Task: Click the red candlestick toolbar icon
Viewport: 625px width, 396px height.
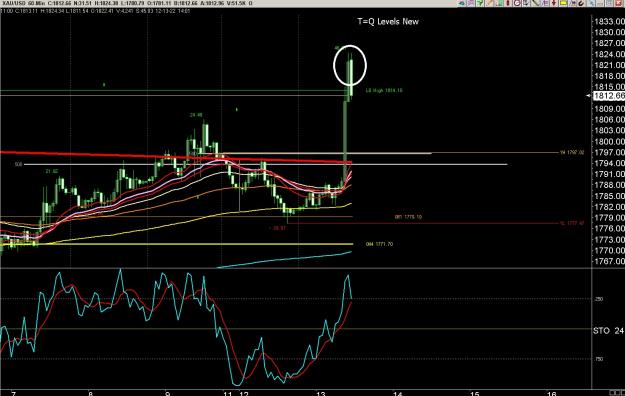Action: coord(508,3)
